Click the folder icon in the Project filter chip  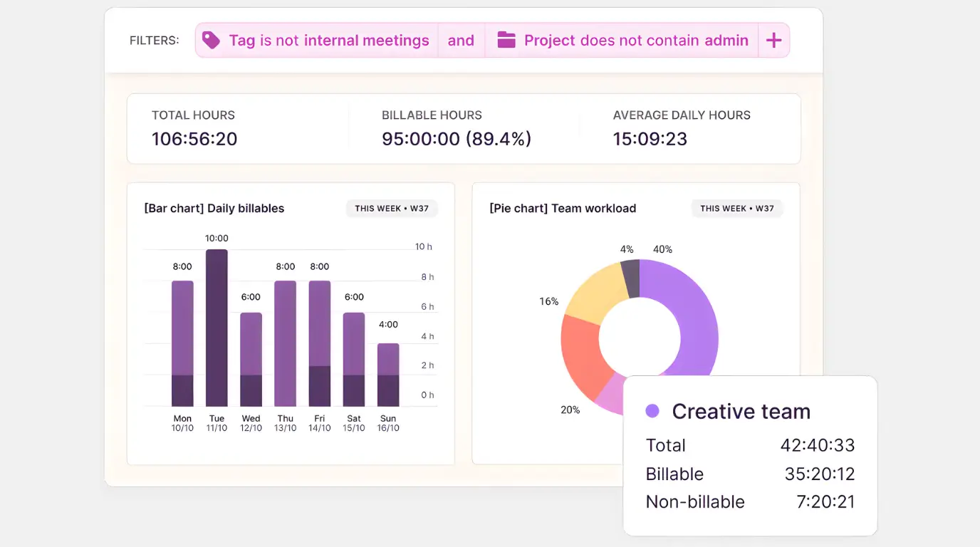pos(506,40)
